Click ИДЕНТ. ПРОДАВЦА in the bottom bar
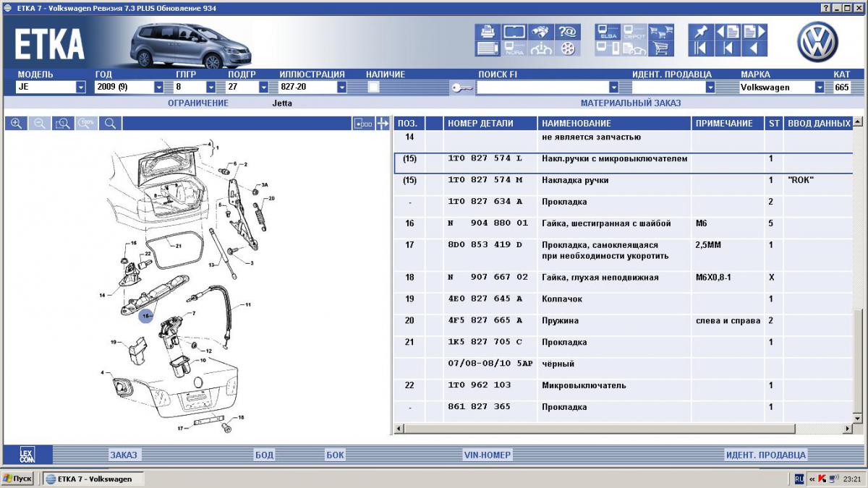 point(765,455)
